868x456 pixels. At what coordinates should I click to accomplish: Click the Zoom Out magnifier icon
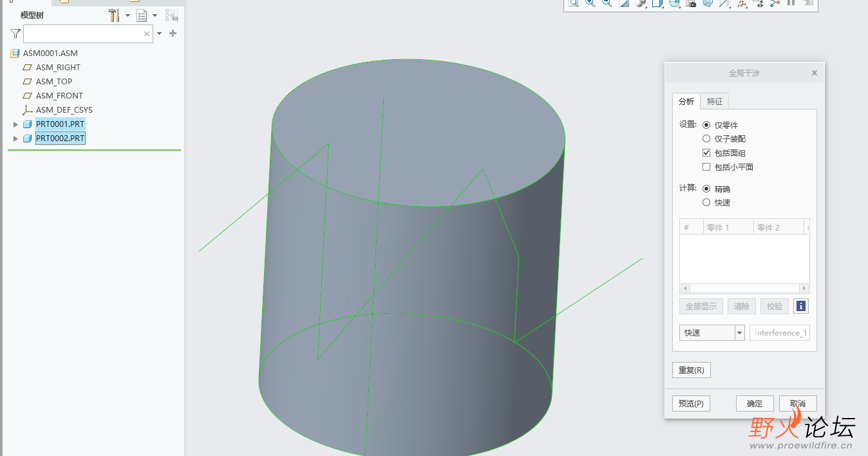pos(607,3)
